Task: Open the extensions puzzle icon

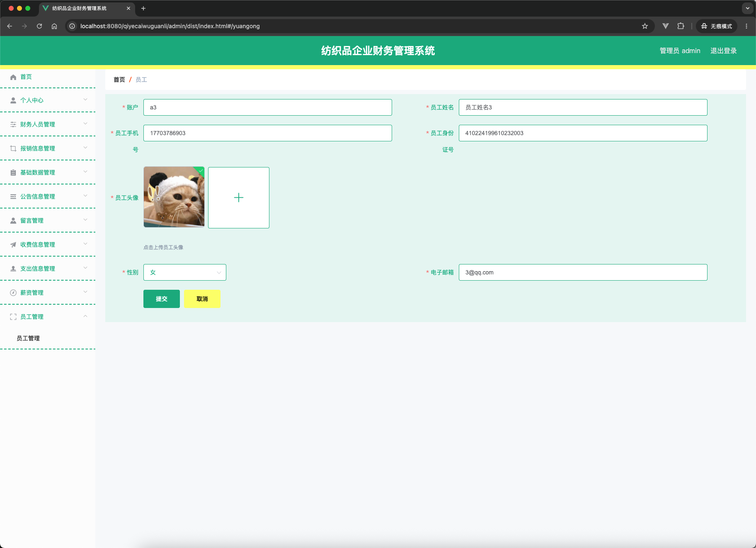Action: tap(681, 26)
